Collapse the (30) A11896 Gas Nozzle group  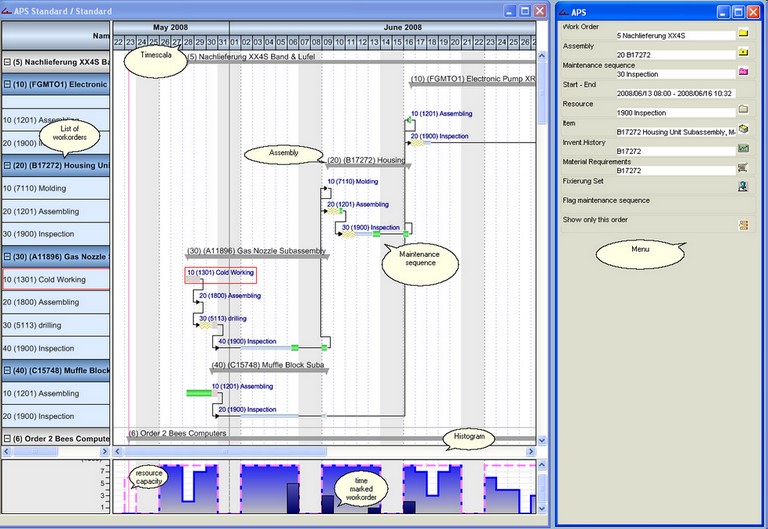[8, 257]
